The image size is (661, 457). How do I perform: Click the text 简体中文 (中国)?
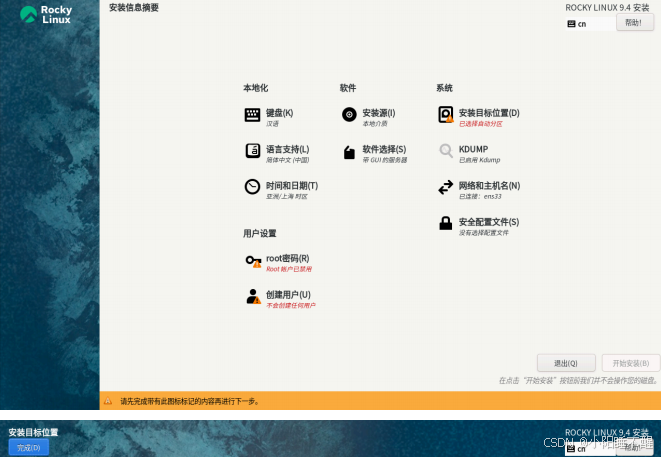288,160
